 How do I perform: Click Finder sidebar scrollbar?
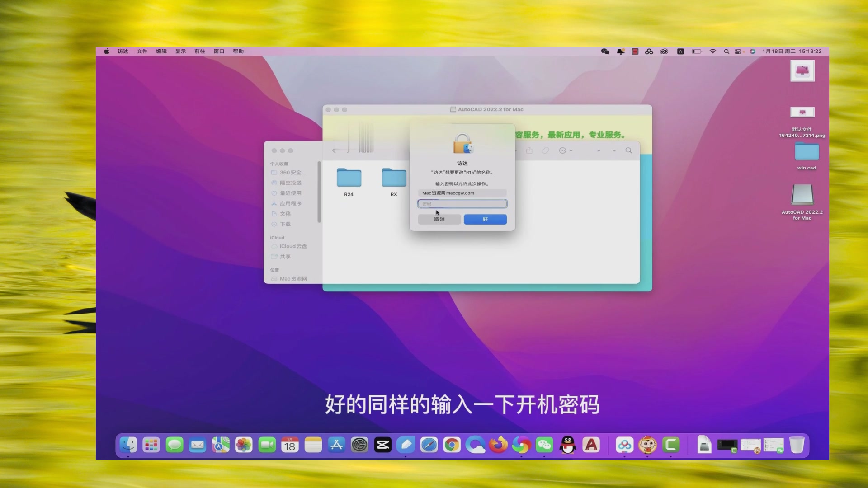click(319, 192)
